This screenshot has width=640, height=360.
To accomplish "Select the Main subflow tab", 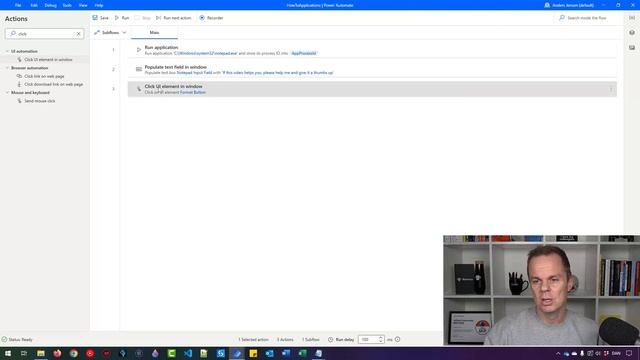I will pyautogui.click(x=154, y=32).
